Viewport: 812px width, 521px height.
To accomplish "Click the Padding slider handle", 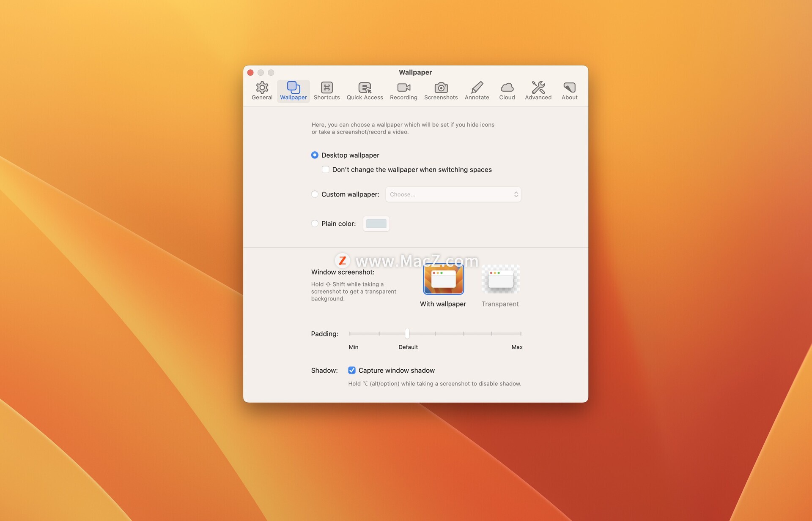I will (x=407, y=333).
